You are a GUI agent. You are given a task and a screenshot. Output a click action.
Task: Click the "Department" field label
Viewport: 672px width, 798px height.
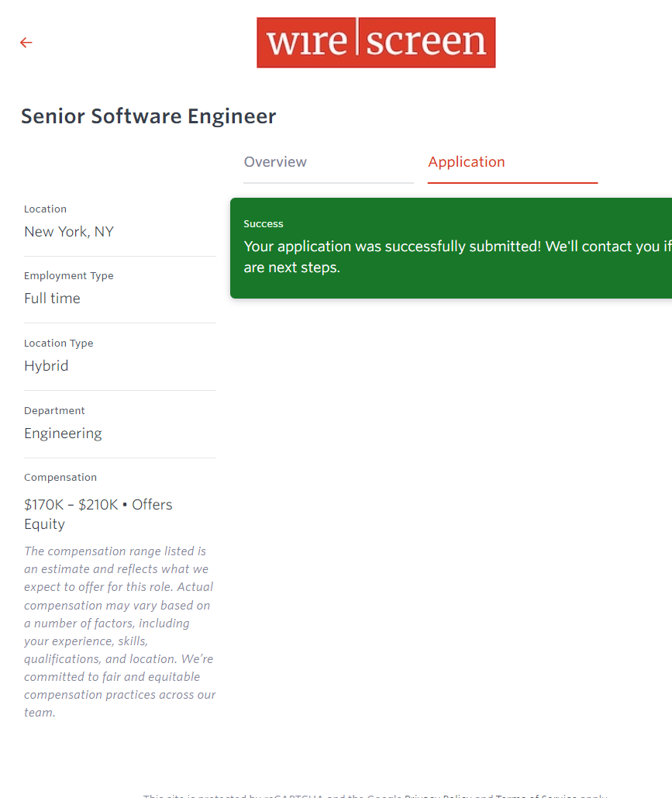[54, 411]
